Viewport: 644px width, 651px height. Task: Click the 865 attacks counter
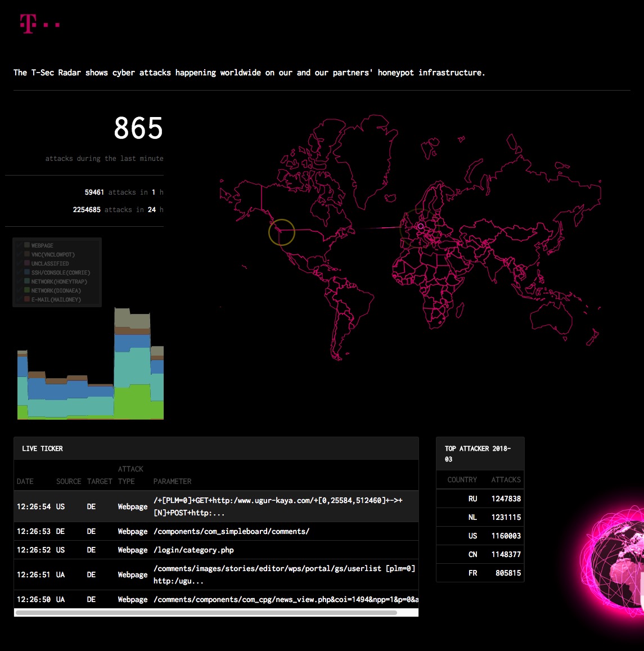pos(138,128)
